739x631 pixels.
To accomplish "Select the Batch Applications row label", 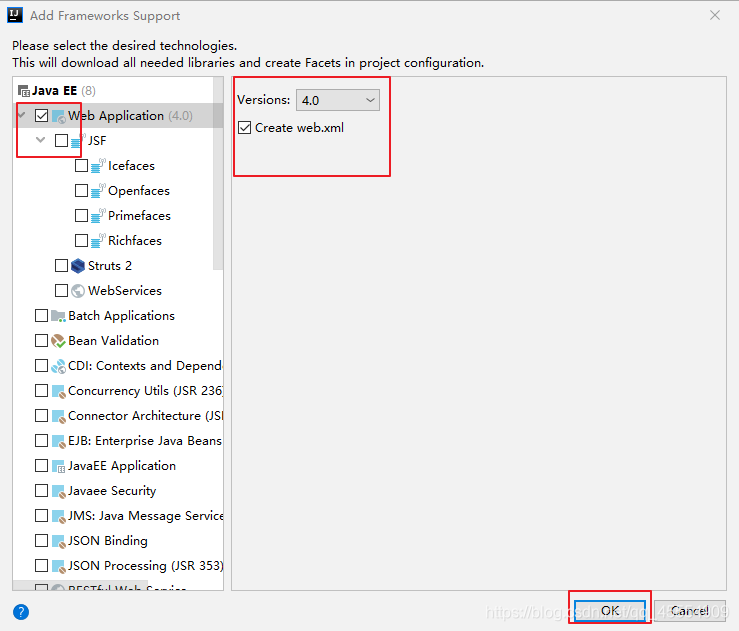I will [122, 316].
